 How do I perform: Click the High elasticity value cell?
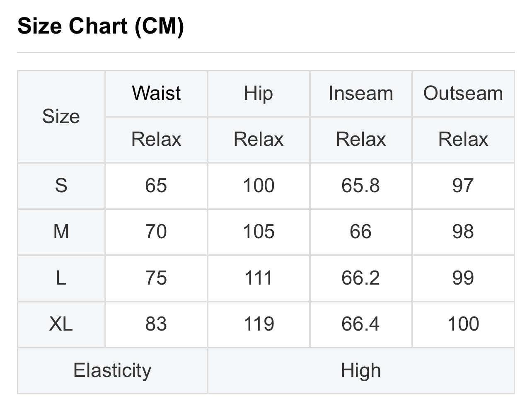click(x=360, y=370)
